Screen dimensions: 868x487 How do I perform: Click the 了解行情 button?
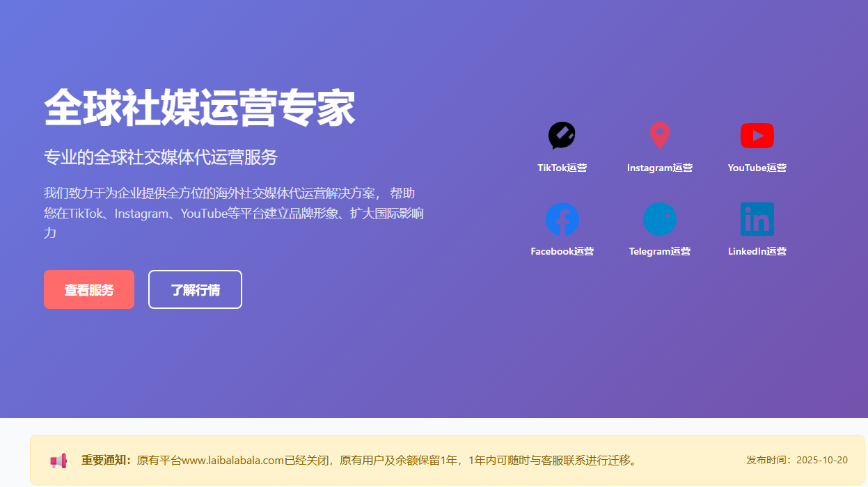pyautogui.click(x=195, y=289)
